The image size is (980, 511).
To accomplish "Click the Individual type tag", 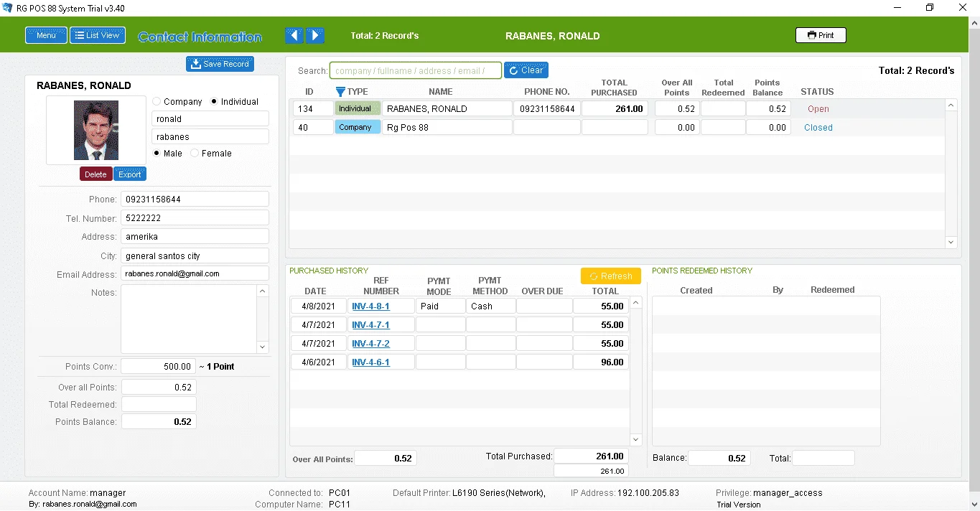I will (358, 109).
